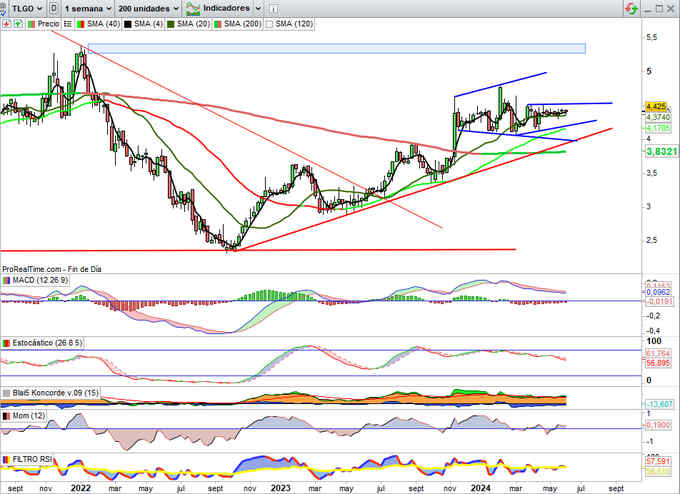Click the MACD (12 26 9) panel label
Screen dimensions: 680x494
tap(40, 281)
